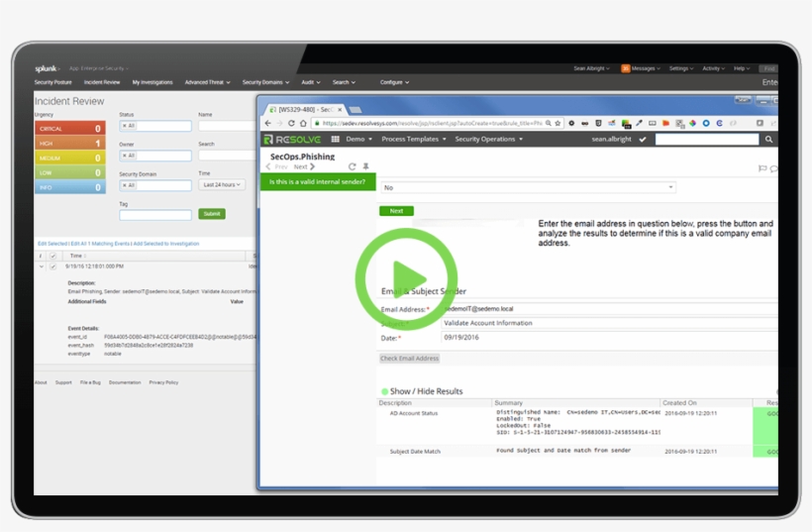812x532 pixels.
Task: Click Edit All 1 Matching Events link
Action: click(100, 244)
